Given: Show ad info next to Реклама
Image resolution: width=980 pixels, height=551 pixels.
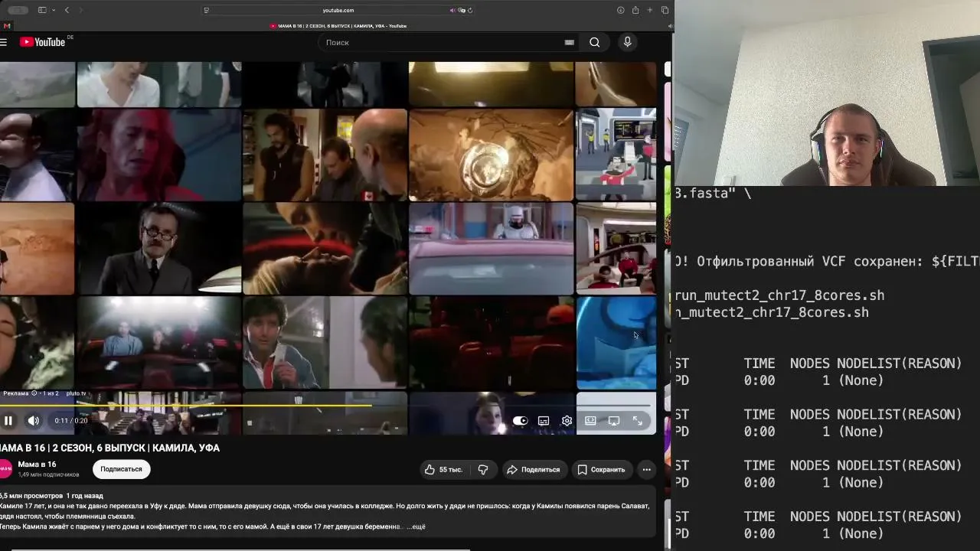Looking at the screenshot, I should (34, 393).
